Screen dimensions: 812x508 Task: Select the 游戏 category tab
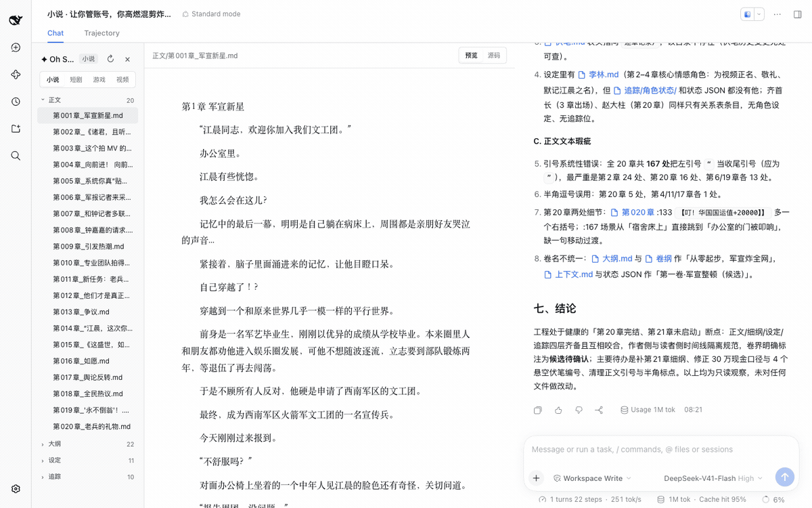pyautogui.click(x=99, y=79)
